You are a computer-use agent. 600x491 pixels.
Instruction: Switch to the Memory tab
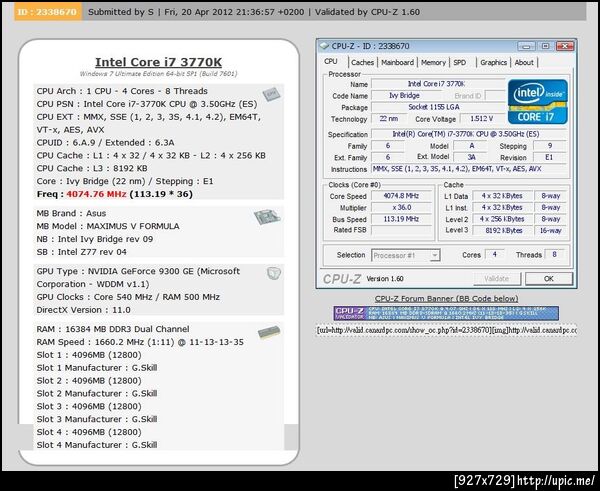(433, 62)
